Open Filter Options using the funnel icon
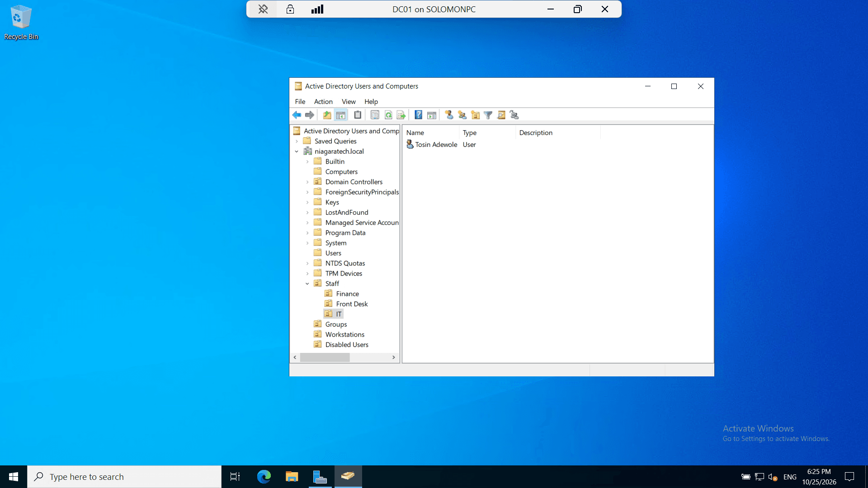This screenshot has width=868, height=488. (488, 115)
